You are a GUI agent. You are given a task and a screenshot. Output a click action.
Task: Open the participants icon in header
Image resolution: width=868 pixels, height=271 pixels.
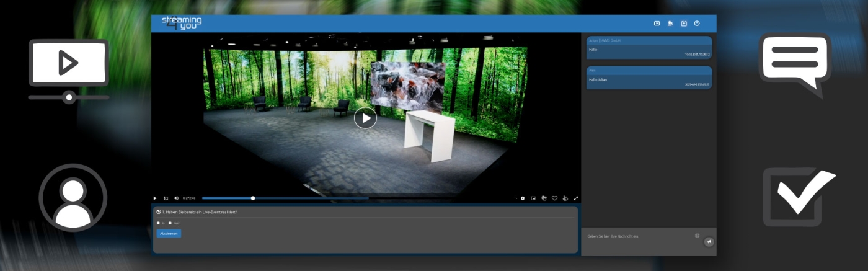pyautogui.click(x=670, y=24)
